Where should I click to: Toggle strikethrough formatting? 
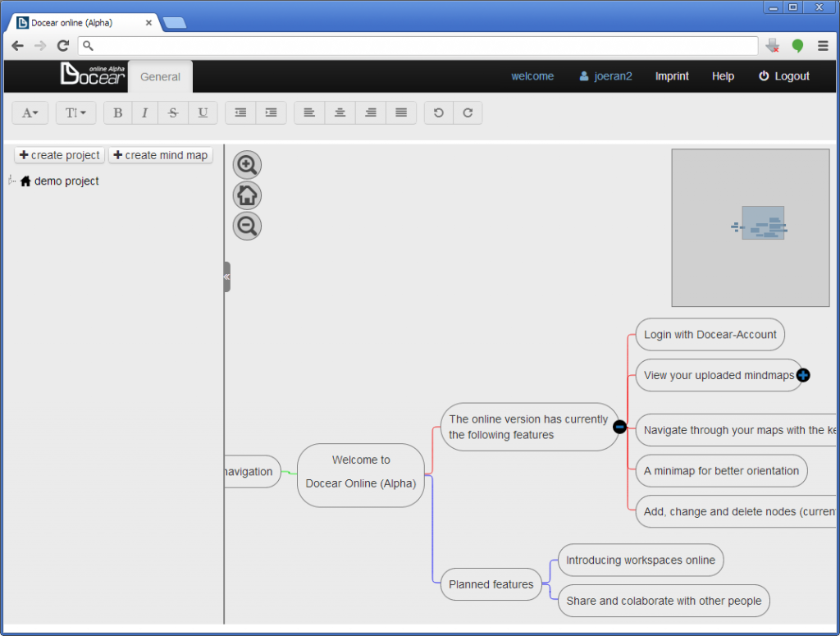click(173, 113)
